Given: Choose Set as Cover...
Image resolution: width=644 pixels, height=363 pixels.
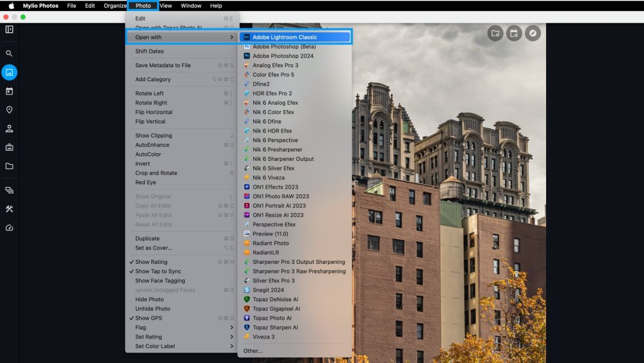Looking at the screenshot, I should (x=182, y=248).
